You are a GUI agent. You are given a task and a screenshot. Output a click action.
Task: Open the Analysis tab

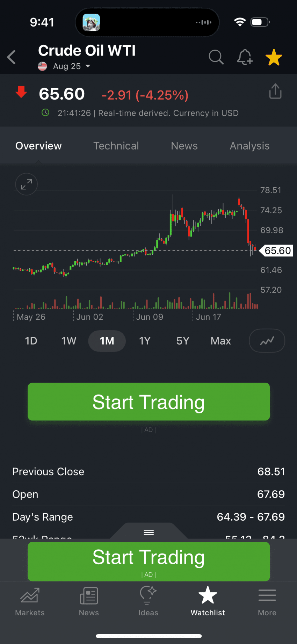click(x=249, y=146)
